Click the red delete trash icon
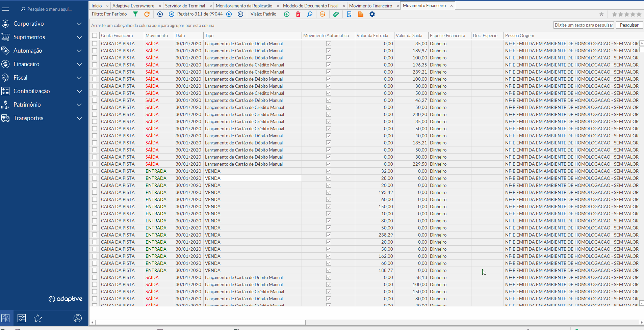The height and width of the screenshot is (330, 644). 298,14
